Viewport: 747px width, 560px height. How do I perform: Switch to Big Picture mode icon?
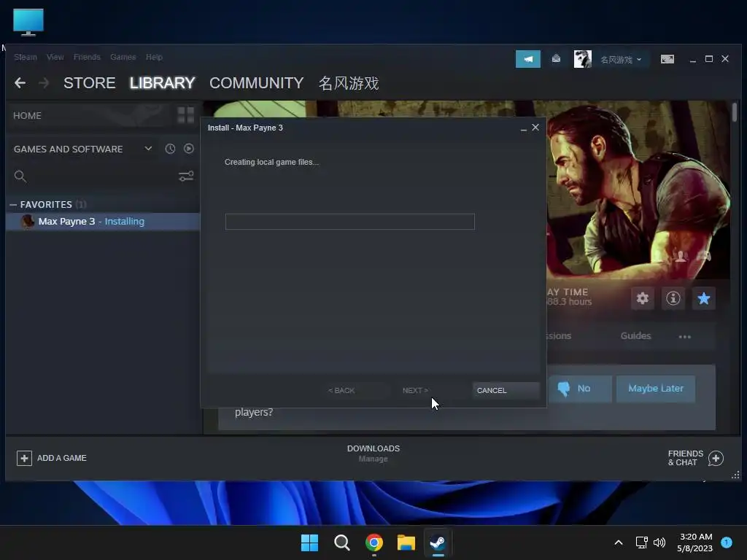tap(667, 59)
